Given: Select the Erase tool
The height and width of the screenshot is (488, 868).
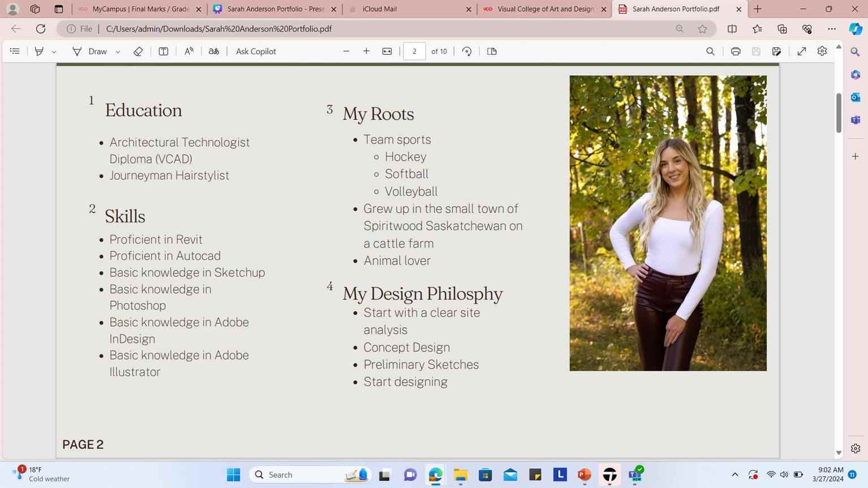Looking at the screenshot, I should [x=138, y=52].
